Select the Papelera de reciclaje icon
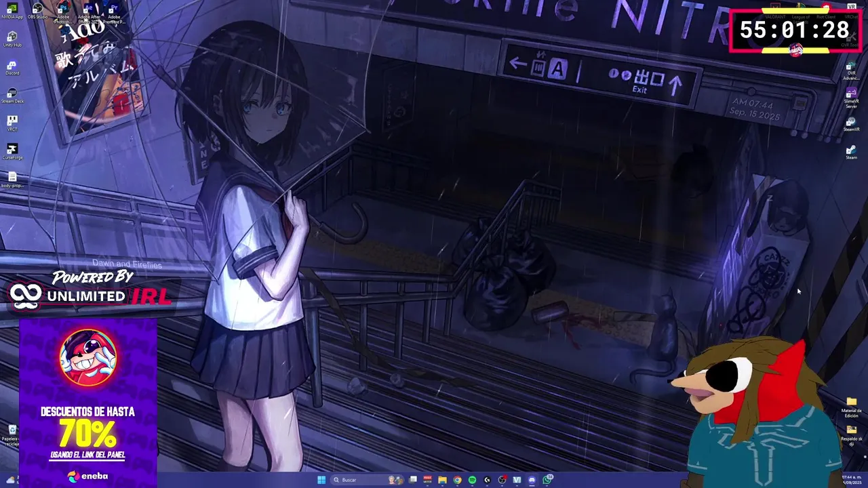 coord(12,434)
